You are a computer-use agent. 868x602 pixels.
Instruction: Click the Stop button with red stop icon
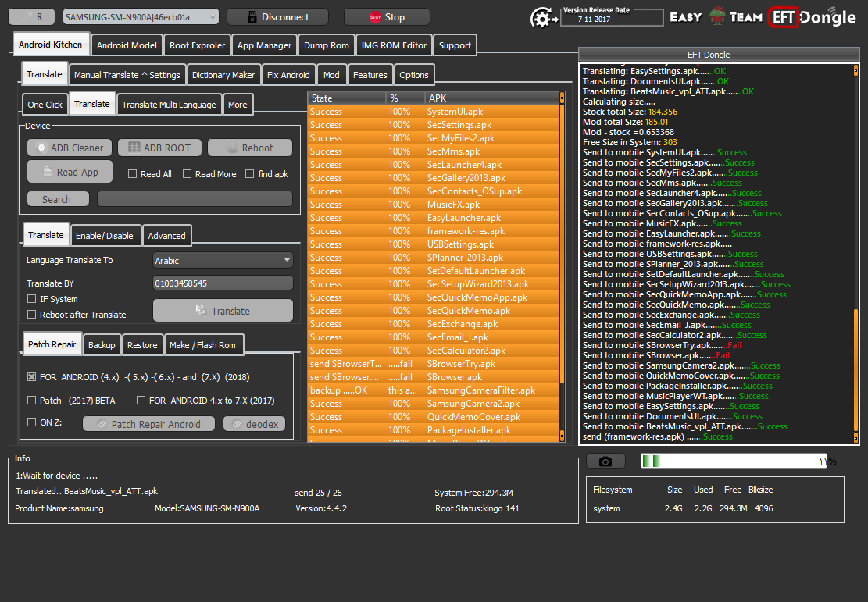tap(387, 17)
